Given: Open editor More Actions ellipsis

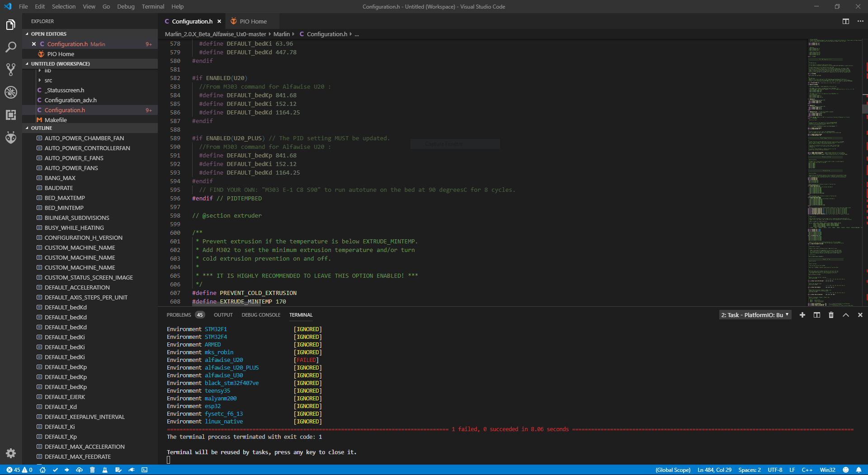Looking at the screenshot, I should tap(860, 21).
